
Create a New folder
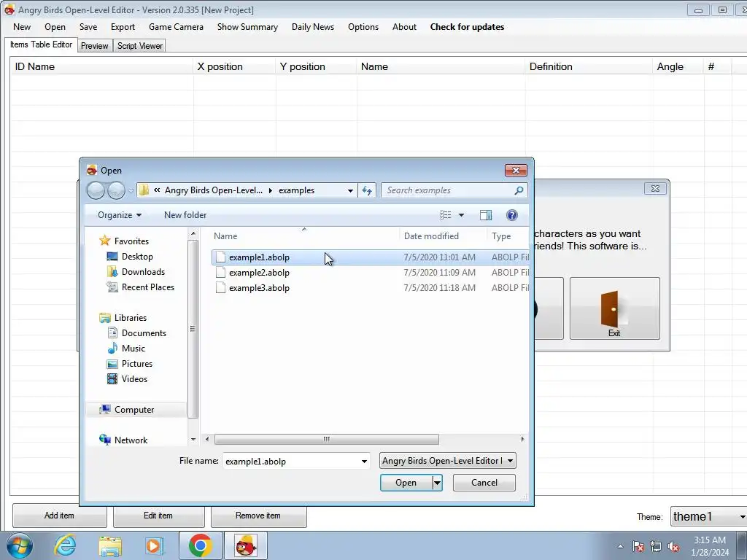pos(185,215)
